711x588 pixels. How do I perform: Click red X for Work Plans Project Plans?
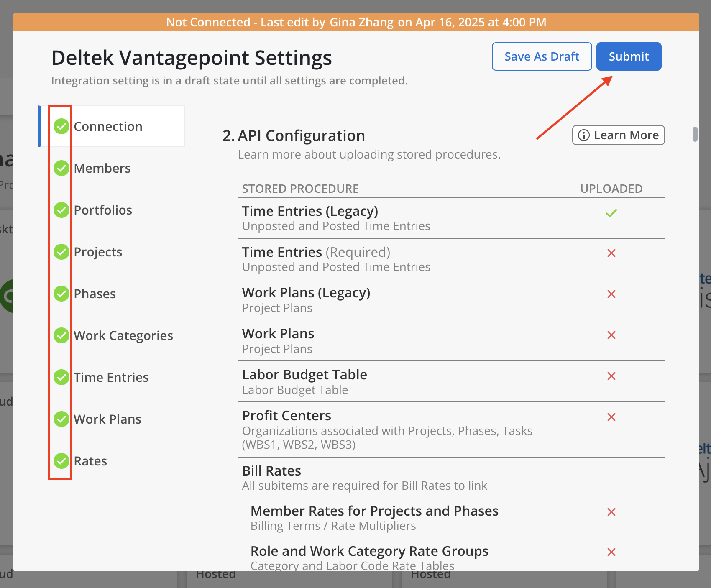click(x=611, y=335)
